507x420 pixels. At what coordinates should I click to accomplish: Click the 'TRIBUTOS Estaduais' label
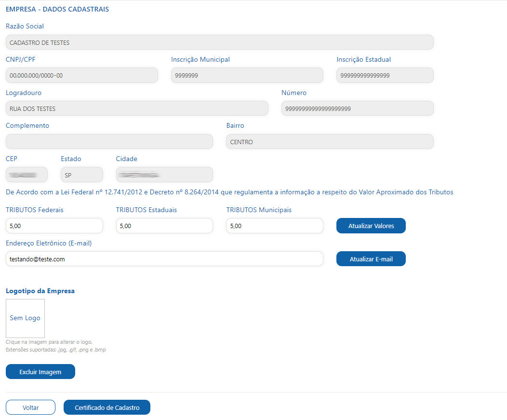point(147,210)
